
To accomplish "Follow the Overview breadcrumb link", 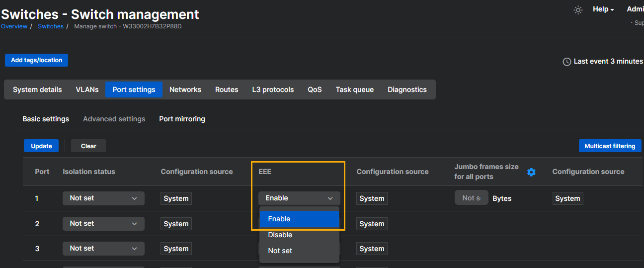I will pos(14,26).
